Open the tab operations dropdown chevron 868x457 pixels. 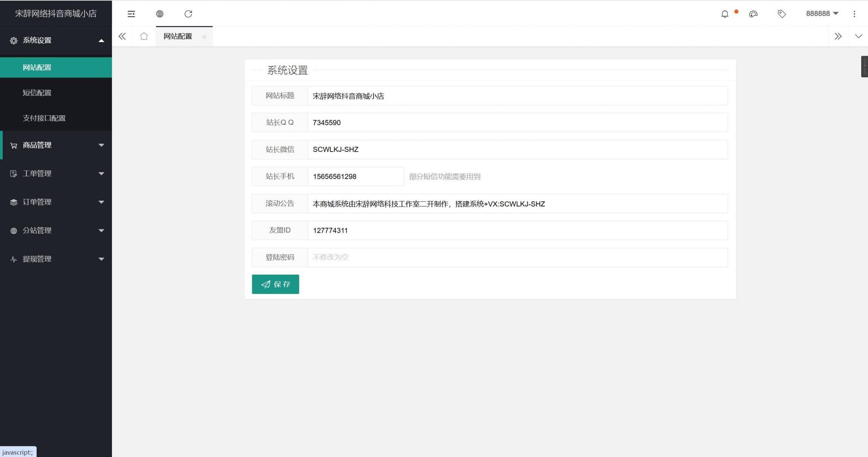click(x=858, y=37)
